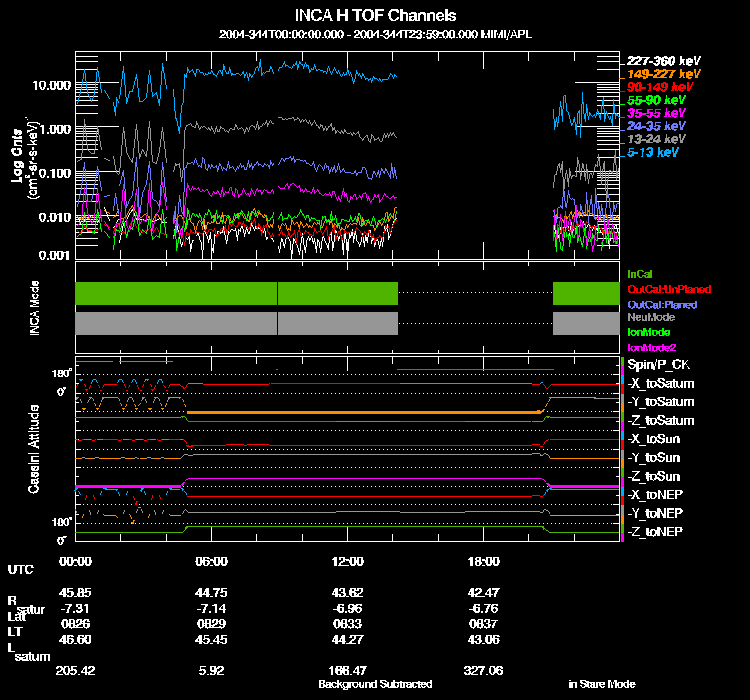Select the -Z_toSun attitude label
750x700 pixels.
(653, 476)
